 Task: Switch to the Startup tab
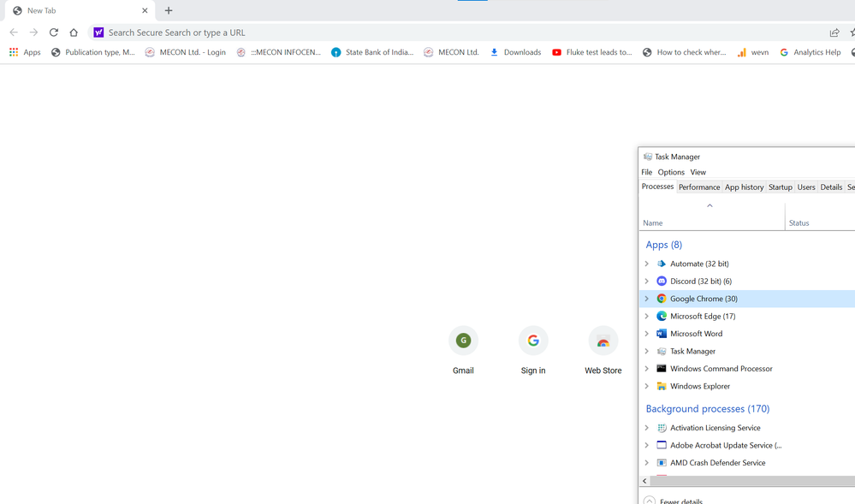781,187
